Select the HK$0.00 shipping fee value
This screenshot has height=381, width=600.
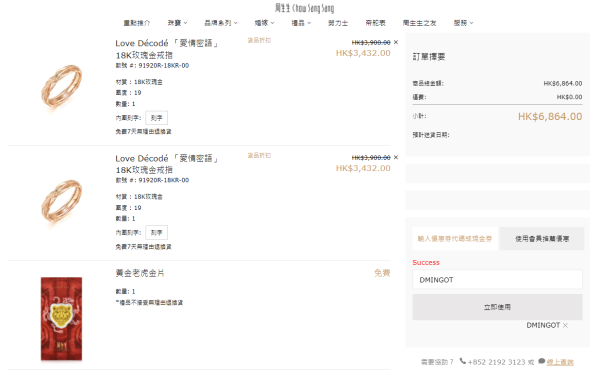[x=569, y=97]
